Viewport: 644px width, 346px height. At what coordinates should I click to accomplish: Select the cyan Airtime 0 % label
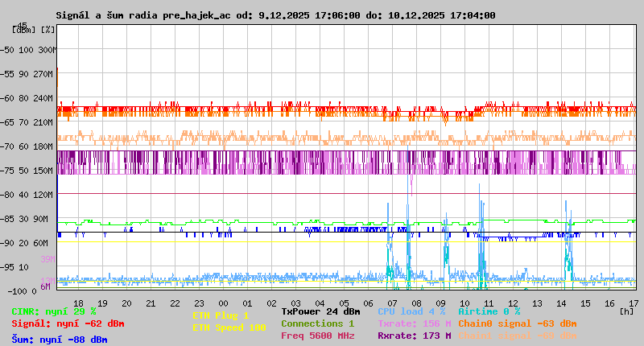pos(489,311)
